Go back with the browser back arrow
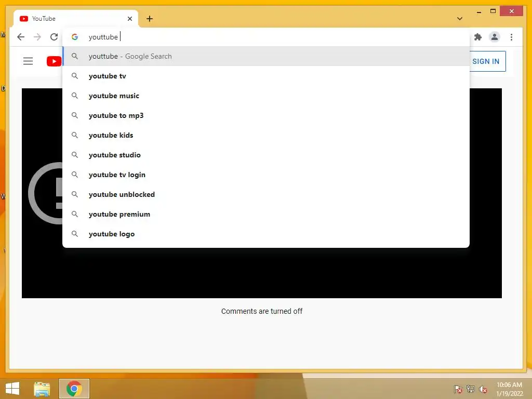The height and width of the screenshot is (399, 532). tap(21, 37)
